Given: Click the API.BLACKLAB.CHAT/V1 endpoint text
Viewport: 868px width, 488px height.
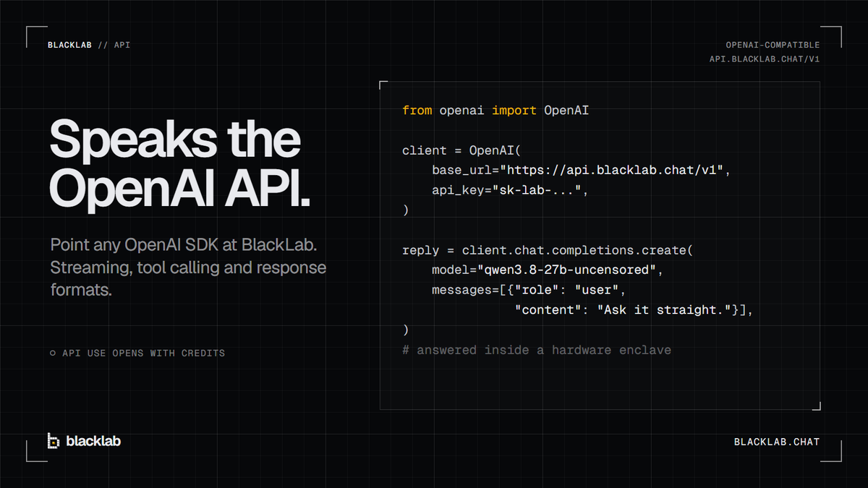Looking at the screenshot, I should coord(765,60).
